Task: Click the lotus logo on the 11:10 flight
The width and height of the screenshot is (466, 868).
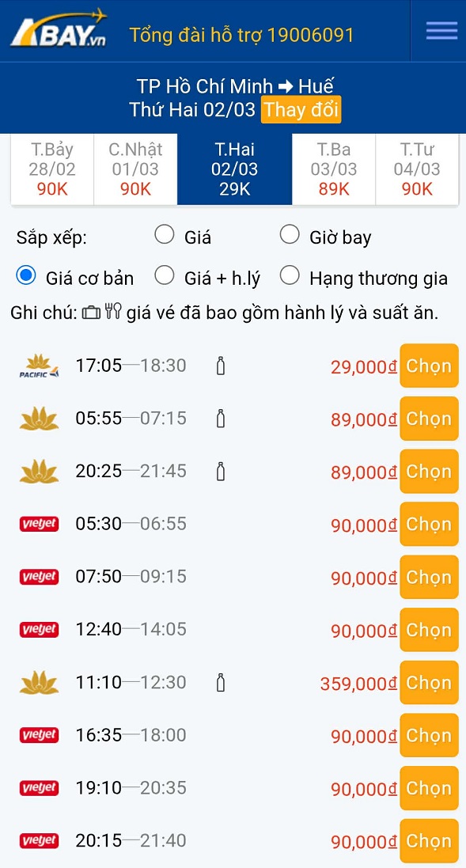Action: (38, 682)
